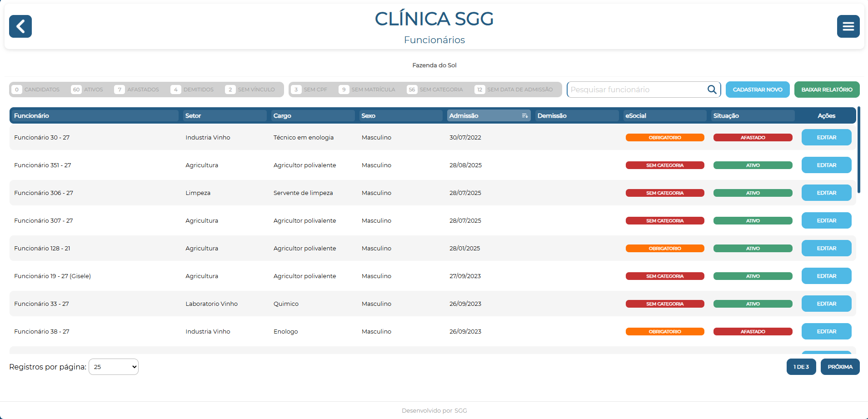Open the Registros por página dropdown

114,367
